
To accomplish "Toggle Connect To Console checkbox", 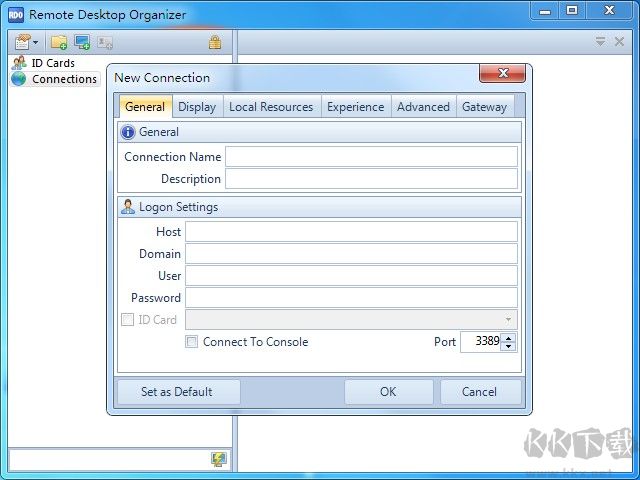I will coord(192,342).
